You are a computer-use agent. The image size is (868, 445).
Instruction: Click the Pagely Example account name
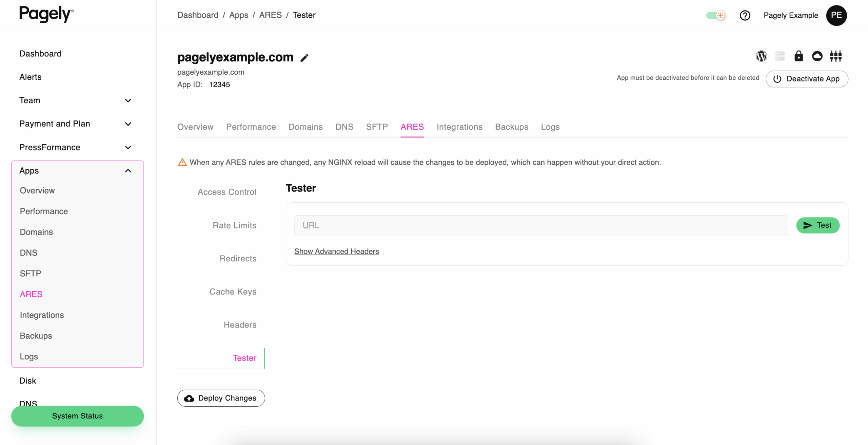pyautogui.click(x=791, y=15)
